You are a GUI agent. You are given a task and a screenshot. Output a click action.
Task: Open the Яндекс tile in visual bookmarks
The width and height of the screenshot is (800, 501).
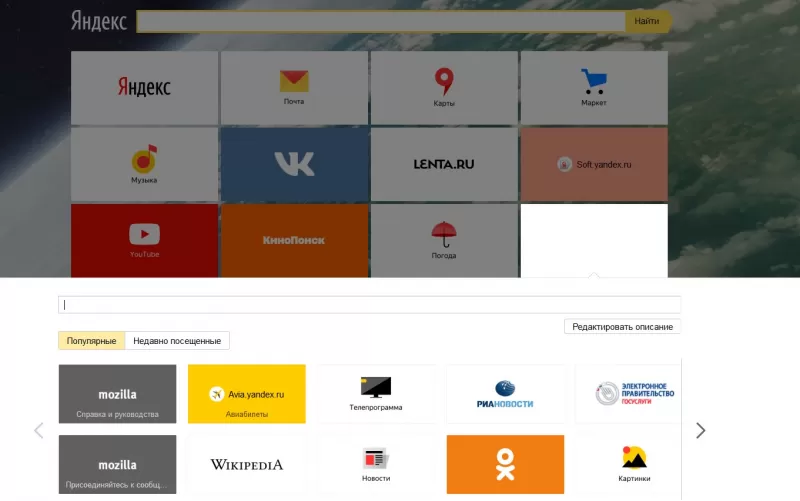pyautogui.click(x=144, y=88)
